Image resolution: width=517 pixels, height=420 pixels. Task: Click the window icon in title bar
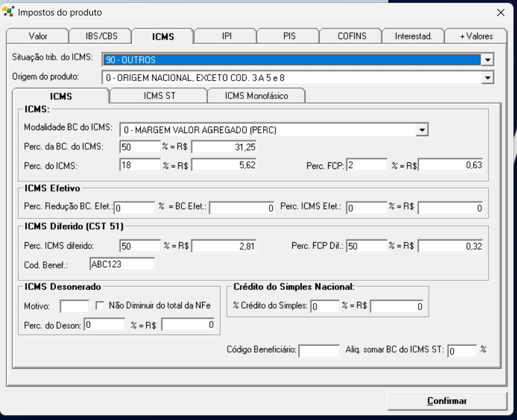(9, 12)
